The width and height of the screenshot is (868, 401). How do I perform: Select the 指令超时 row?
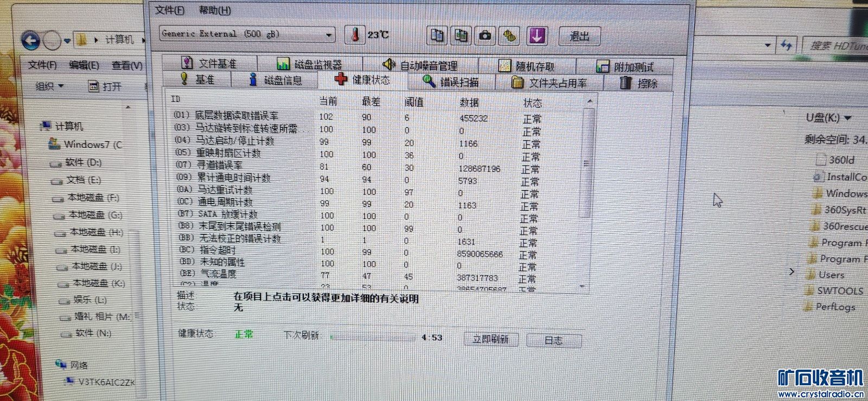point(358,252)
